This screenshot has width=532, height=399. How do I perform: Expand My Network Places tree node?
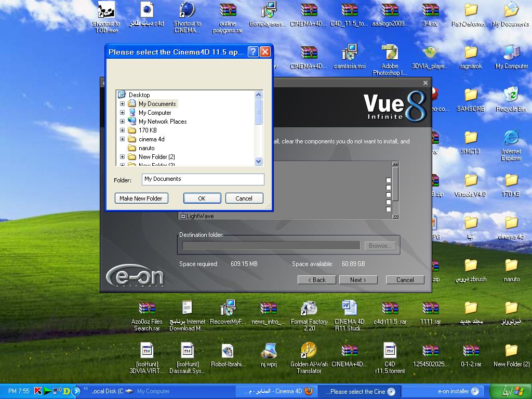point(122,121)
